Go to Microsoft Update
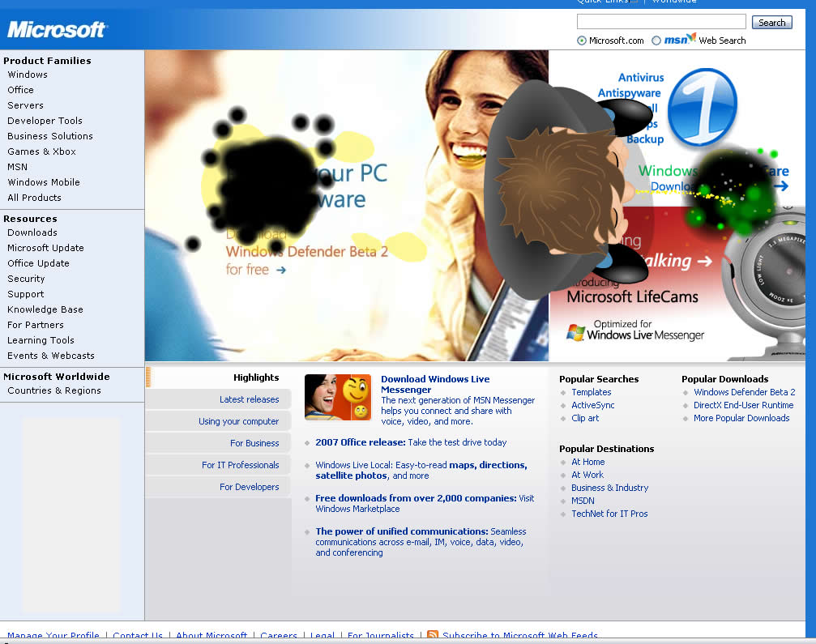 [46, 248]
